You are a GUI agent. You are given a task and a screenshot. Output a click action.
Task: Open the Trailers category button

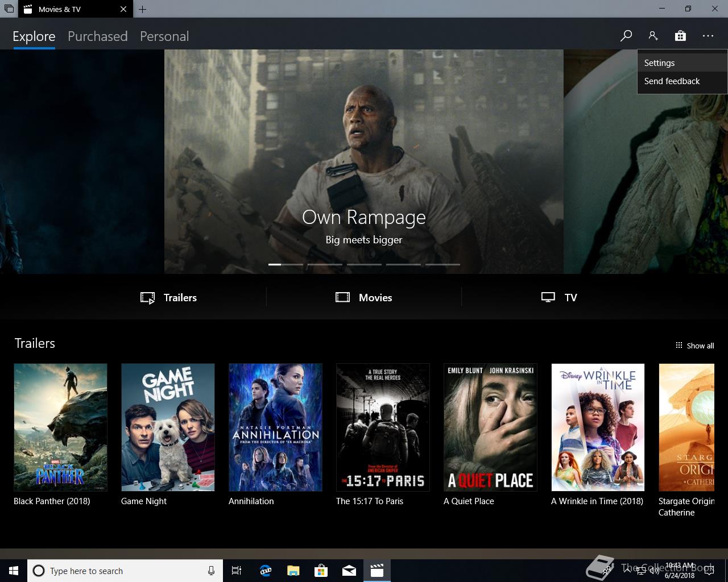(x=169, y=297)
